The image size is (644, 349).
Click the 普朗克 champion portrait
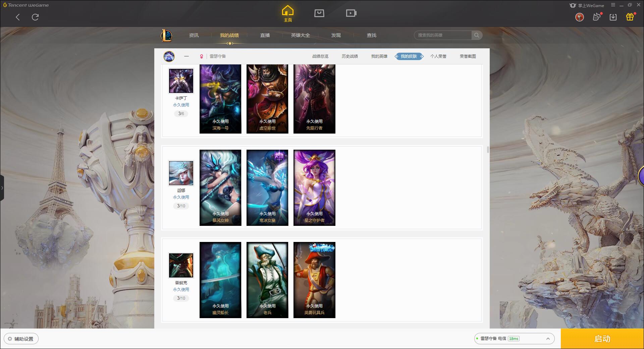[x=181, y=265]
